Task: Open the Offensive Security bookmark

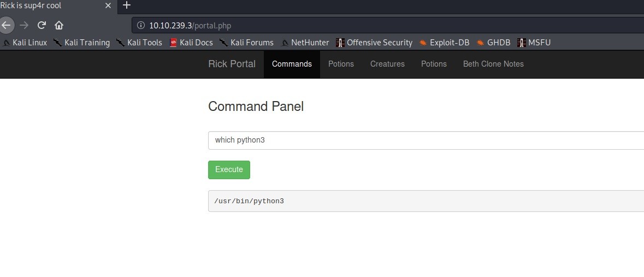Action: point(374,43)
